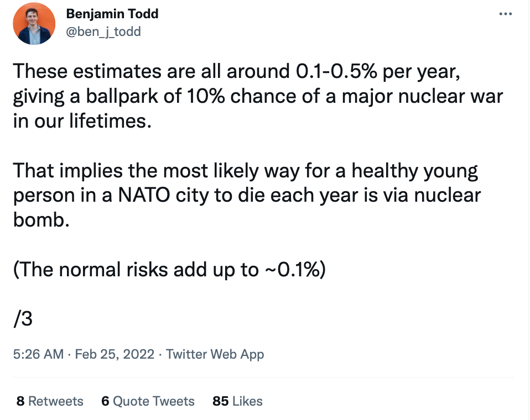
Task: View the 6 Quote Tweets list
Action: [x=148, y=401]
